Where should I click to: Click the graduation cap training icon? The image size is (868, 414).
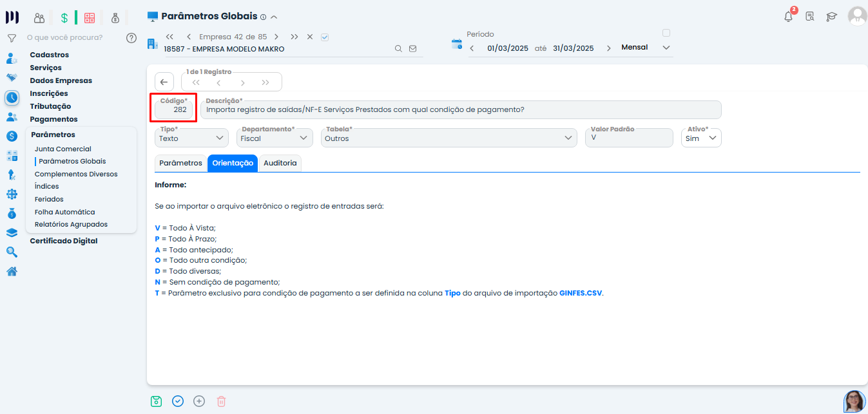tap(831, 17)
